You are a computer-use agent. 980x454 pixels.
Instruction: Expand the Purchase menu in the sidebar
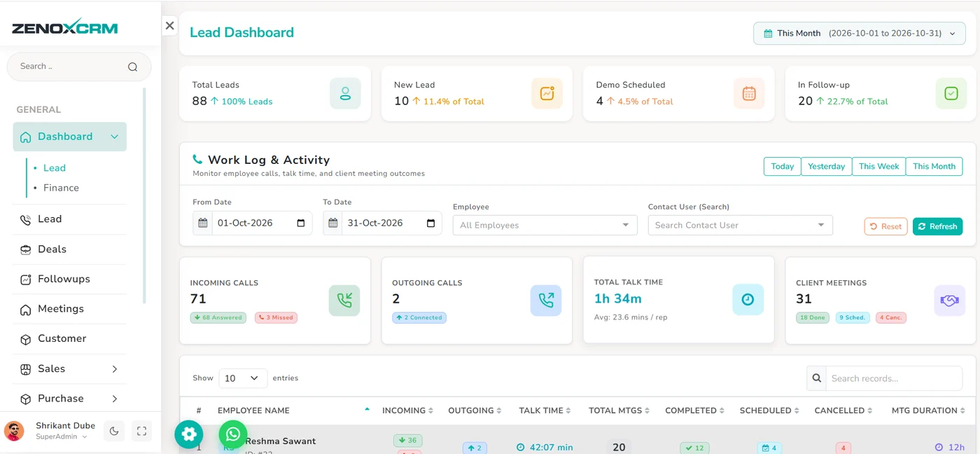(69, 399)
